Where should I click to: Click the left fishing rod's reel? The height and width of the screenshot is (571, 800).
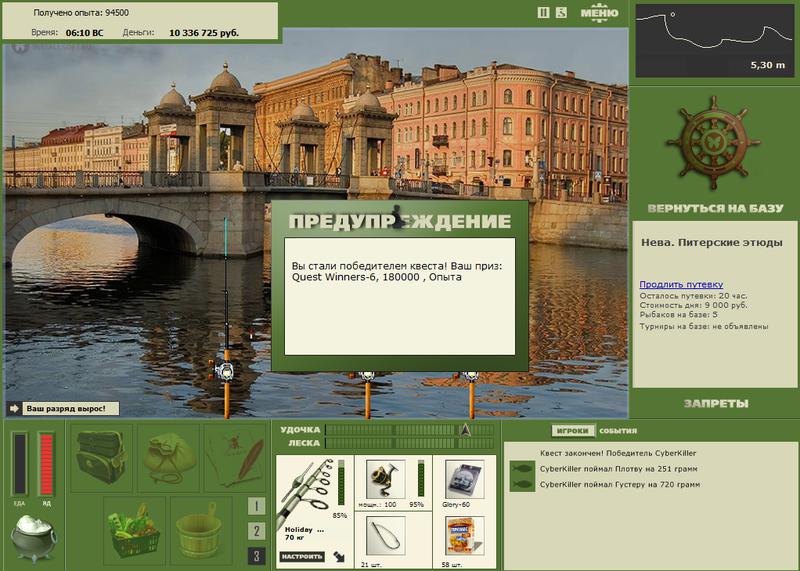point(223,370)
